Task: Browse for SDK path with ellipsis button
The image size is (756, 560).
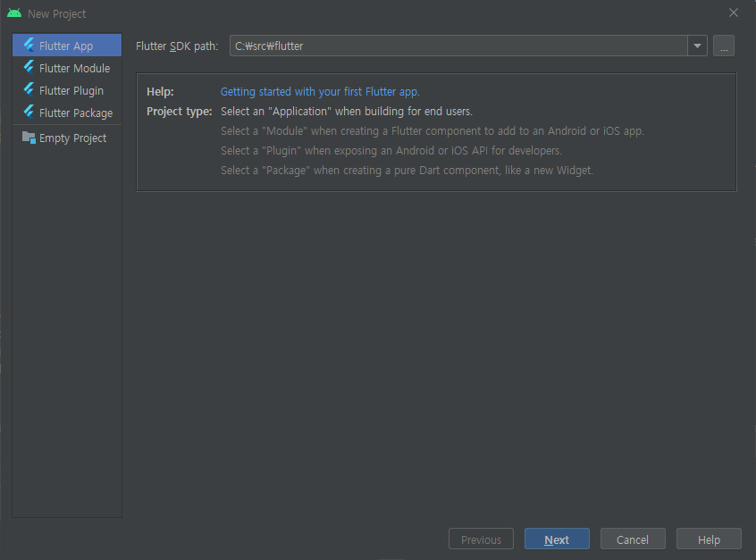Action: click(x=724, y=46)
